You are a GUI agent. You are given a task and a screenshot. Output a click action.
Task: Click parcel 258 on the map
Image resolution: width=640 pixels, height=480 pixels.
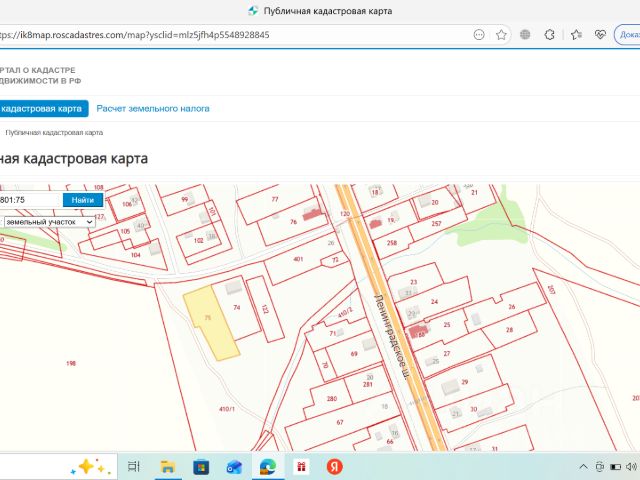[x=392, y=243]
